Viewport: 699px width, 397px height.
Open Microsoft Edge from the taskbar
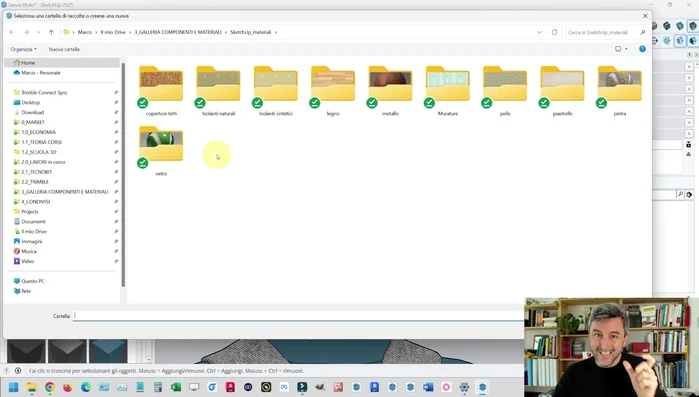click(x=86, y=387)
